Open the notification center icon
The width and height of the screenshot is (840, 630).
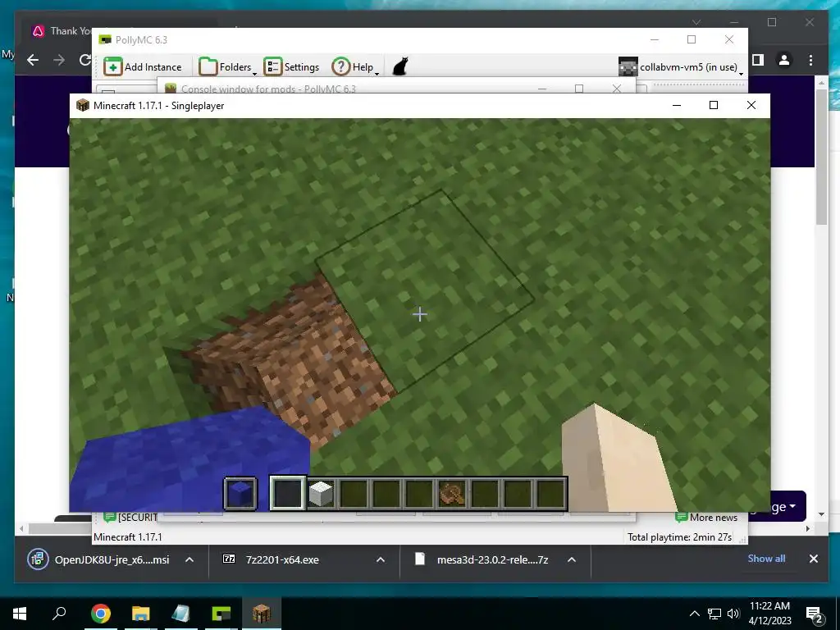814,614
